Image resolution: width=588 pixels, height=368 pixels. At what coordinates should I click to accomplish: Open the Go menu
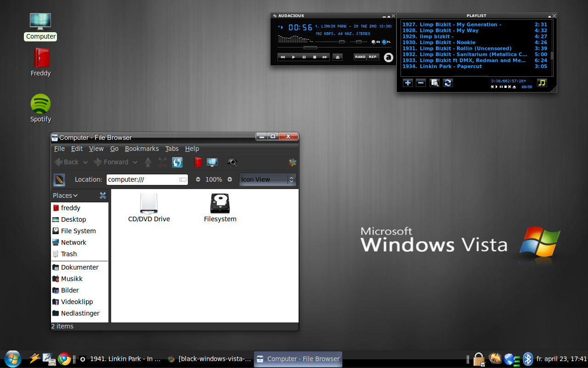coord(114,149)
